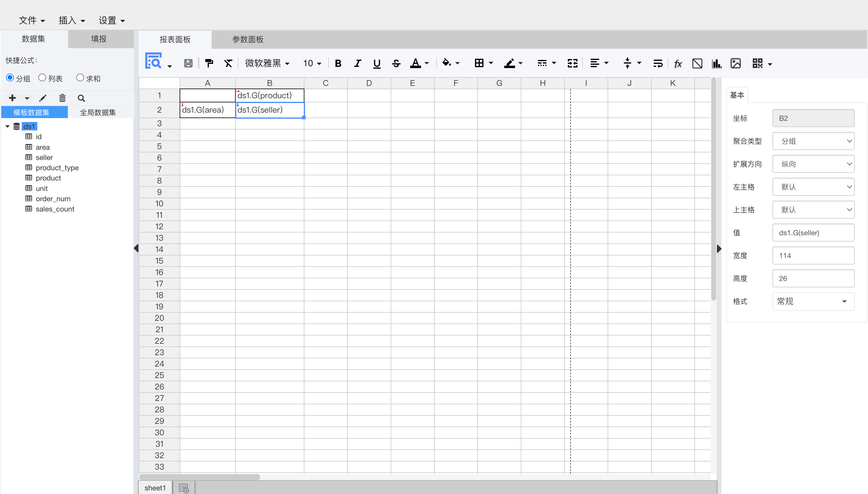Open the cell borders menu

483,64
